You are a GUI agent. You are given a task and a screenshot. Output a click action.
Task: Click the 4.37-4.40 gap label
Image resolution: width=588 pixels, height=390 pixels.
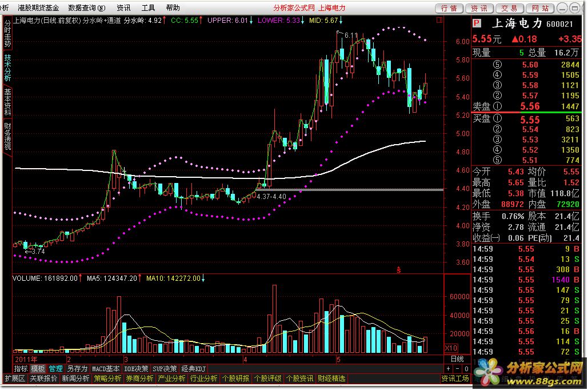coord(271,196)
